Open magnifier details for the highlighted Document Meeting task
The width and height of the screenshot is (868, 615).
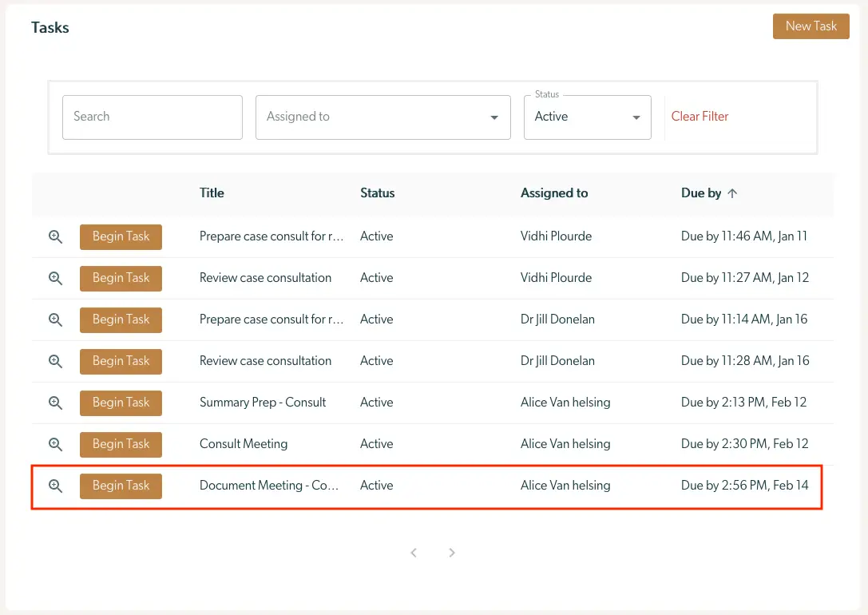click(54, 486)
